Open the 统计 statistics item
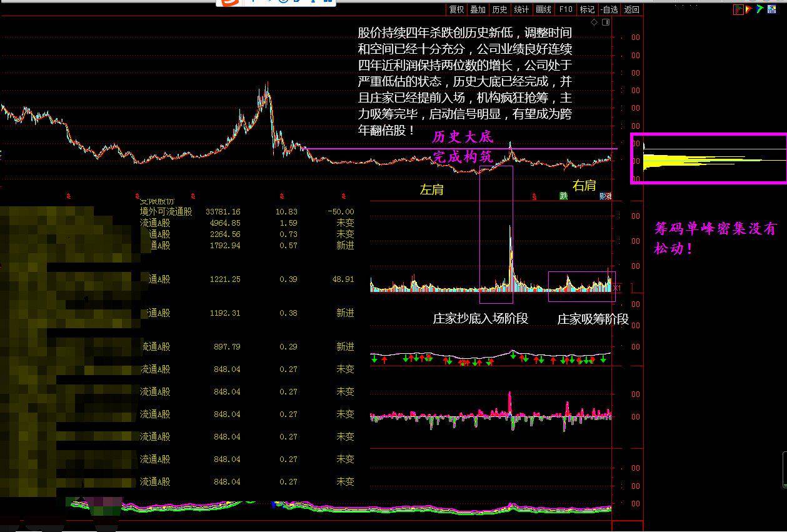Screen dimensions: 787x532 (521, 9)
